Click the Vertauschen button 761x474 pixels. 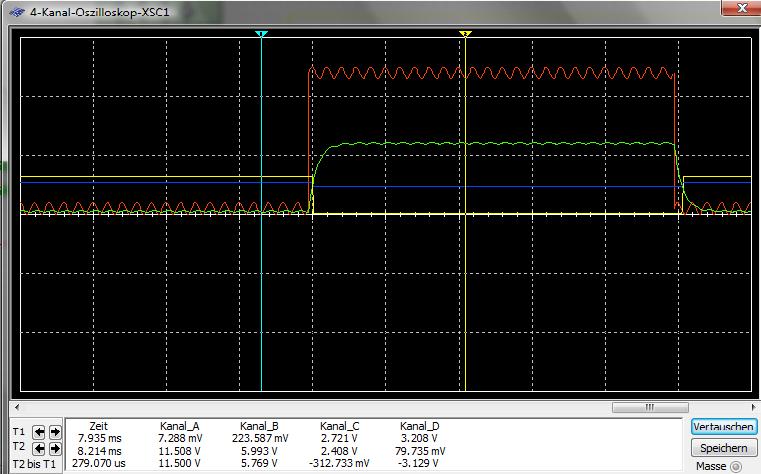click(724, 427)
